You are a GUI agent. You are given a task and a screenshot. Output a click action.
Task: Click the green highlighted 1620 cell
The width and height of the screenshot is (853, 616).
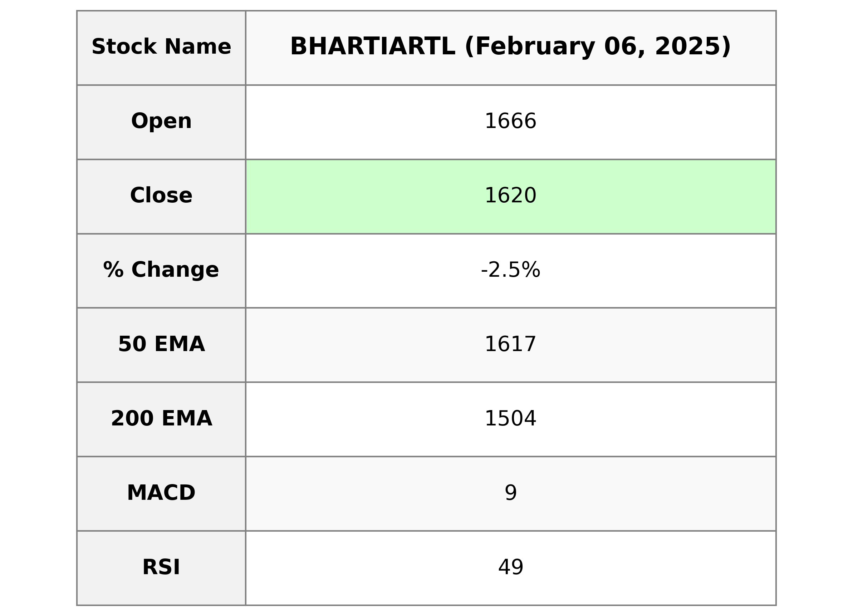[x=510, y=196]
